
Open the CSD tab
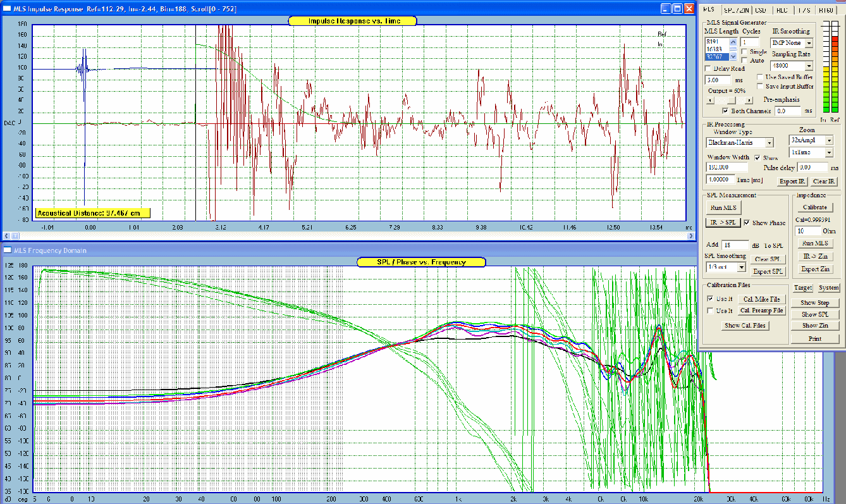(x=761, y=10)
